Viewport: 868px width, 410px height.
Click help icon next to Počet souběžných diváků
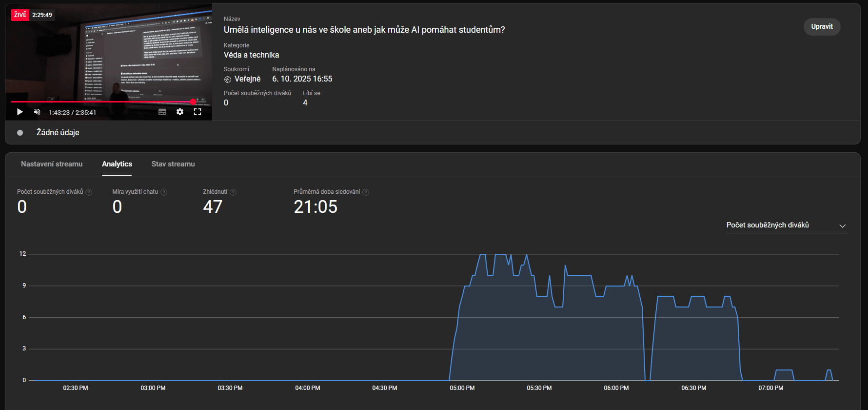pyautogui.click(x=89, y=192)
